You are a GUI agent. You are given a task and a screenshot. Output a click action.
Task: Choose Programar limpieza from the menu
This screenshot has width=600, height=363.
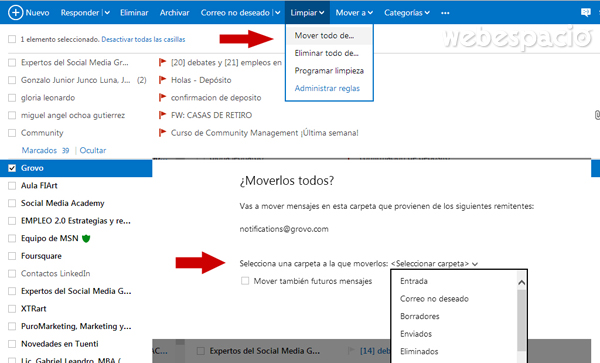329,71
